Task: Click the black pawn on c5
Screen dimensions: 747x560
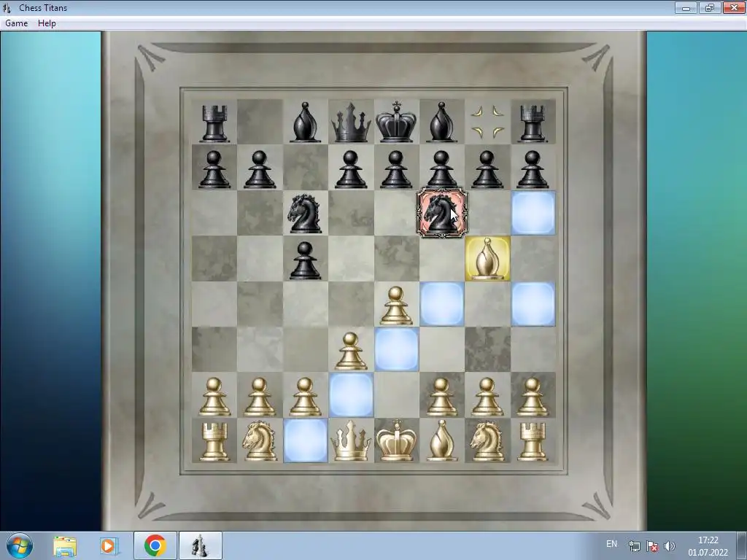Action: (305, 260)
